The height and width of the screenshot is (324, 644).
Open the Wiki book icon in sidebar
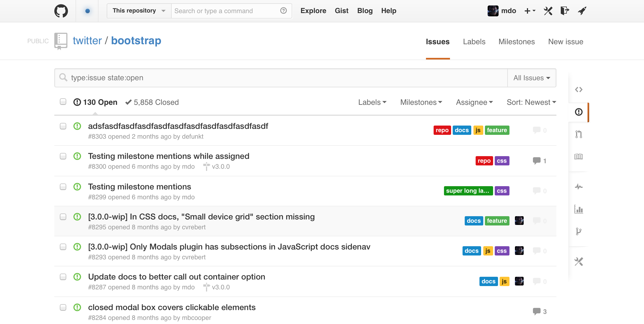pos(579,157)
